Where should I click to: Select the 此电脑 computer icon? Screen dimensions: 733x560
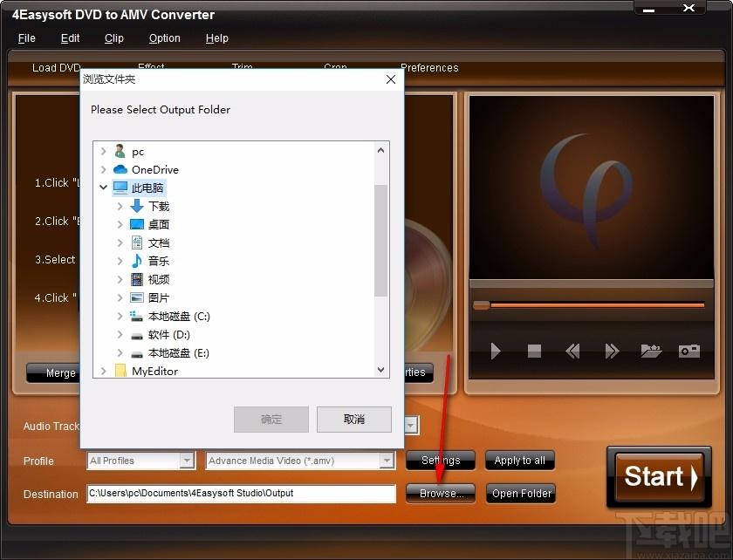point(120,188)
